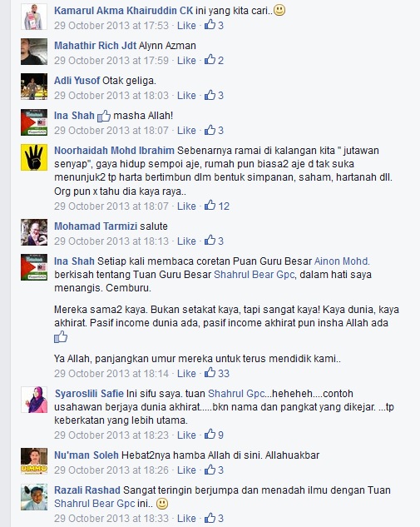The height and width of the screenshot is (527, 420).
Task: Click thumbs-up icon showing 12 likes
Action: (210, 205)
